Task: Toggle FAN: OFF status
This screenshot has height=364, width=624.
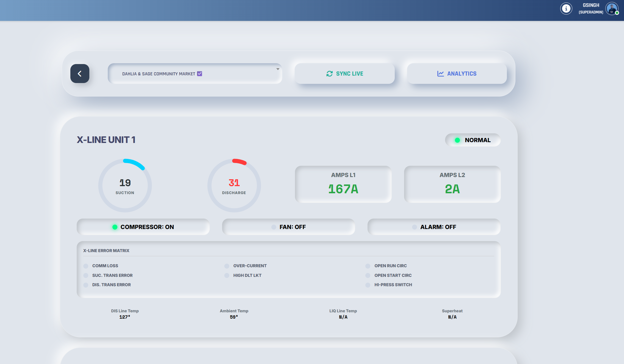Action: (288, 227)
